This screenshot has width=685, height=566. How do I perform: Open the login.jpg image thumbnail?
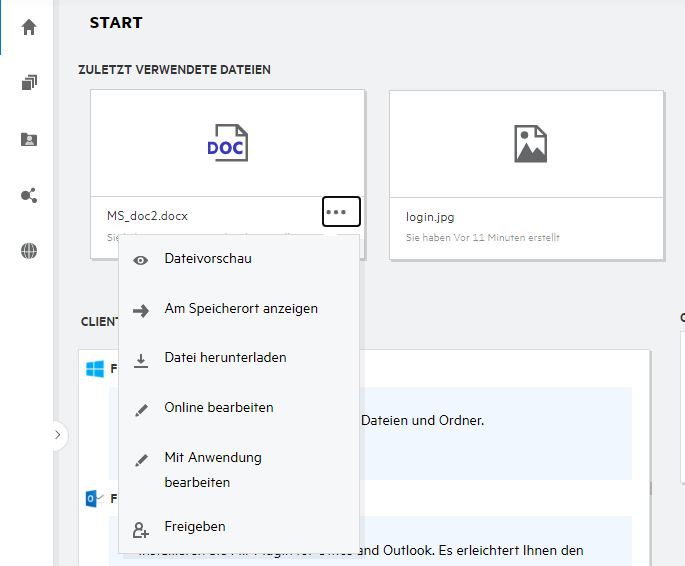click(526, 144)
